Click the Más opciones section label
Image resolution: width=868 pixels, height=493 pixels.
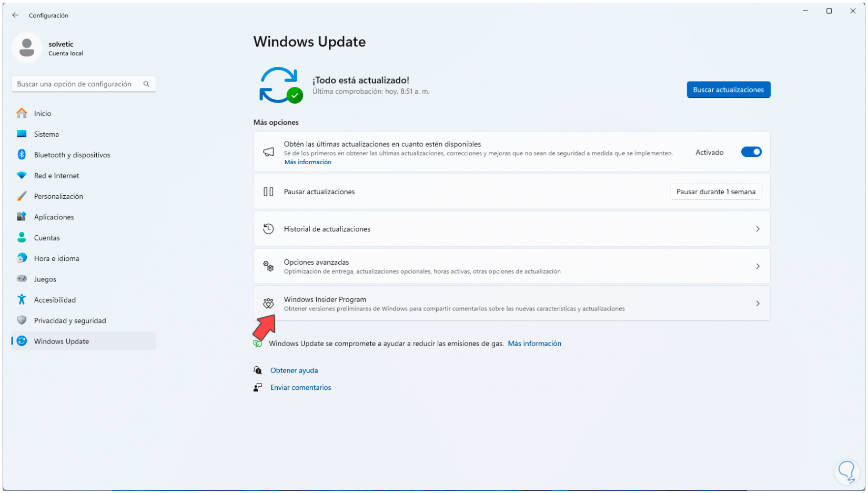point(276,122)
